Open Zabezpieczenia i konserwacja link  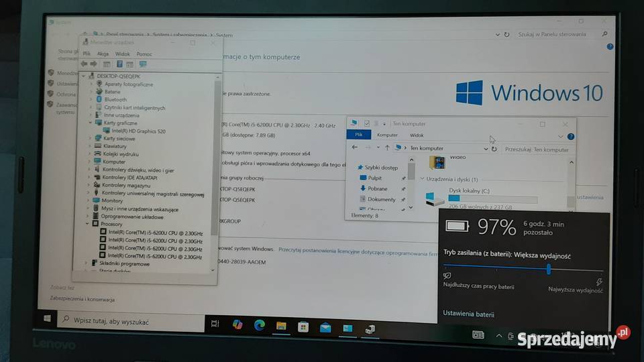point(82,299)
